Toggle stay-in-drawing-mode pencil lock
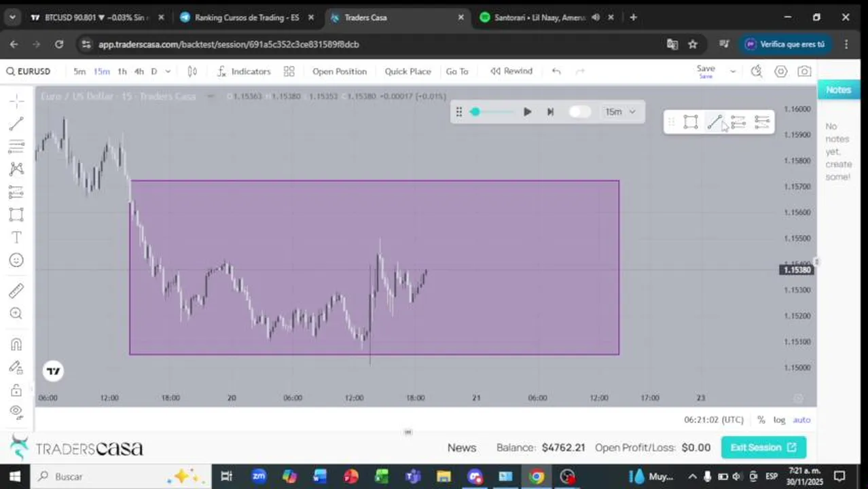Screen dimensions: 868x489 click(x=17, y=367)
